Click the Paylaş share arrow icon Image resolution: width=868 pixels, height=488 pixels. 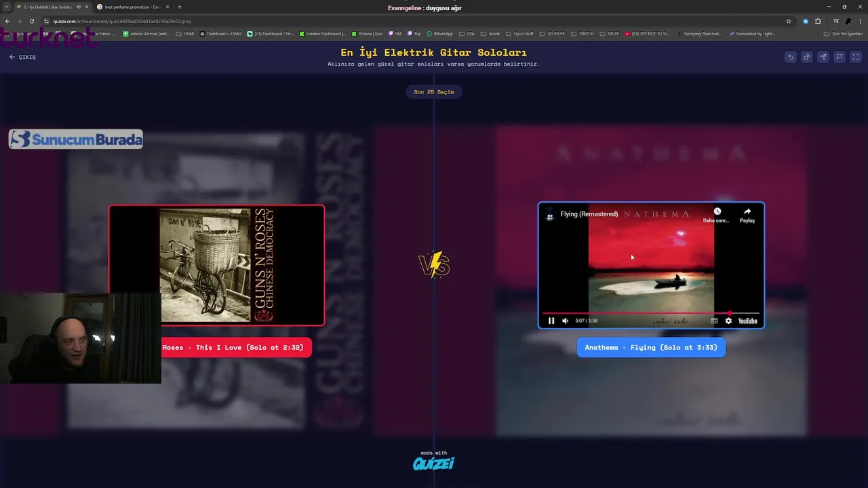click(747, 211)
